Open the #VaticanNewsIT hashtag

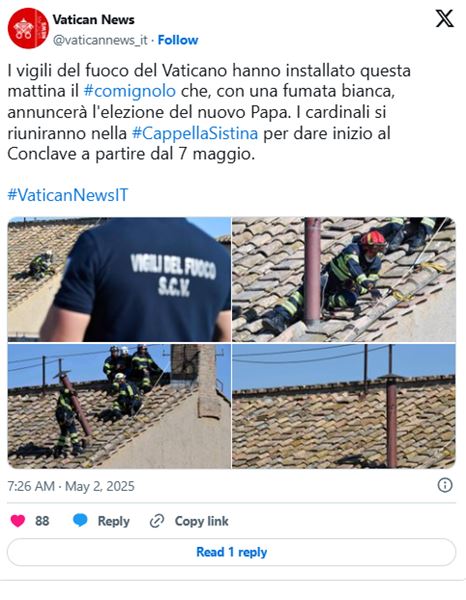click(68, 195)
